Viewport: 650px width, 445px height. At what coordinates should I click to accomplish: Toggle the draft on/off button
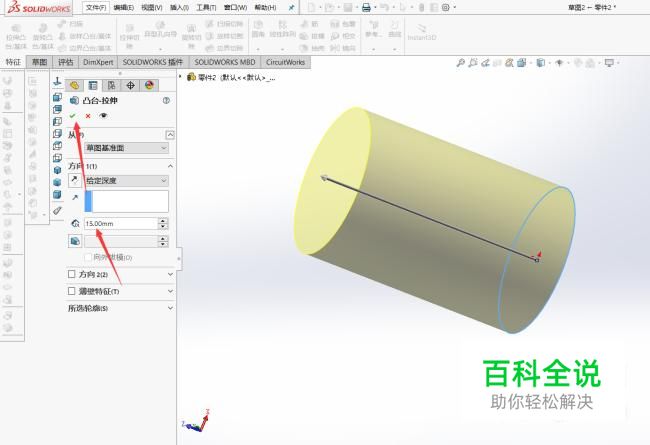pyautogui.click(x=75, y=241)
